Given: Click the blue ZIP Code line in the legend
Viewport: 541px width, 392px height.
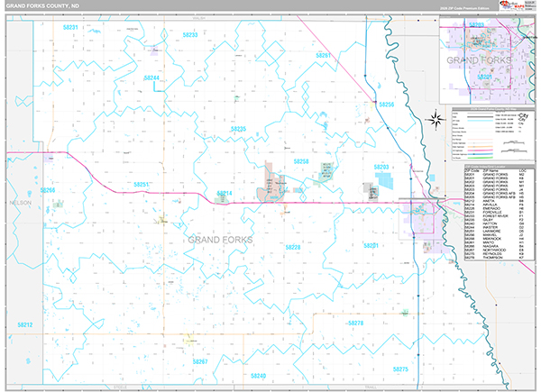Looking at the screenshot, I should pos(480,121).
